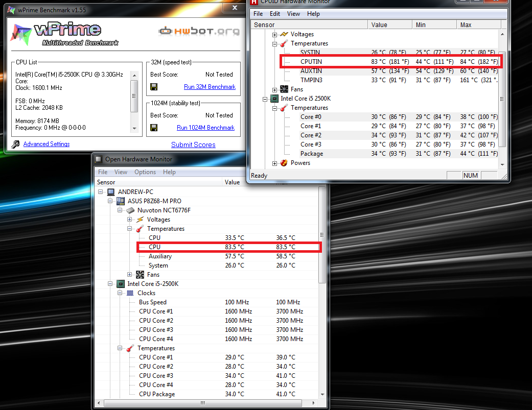532x410 pixels.
Task: Open the Edit menu in CPUID Hardware Monitor
Action: 275,14
